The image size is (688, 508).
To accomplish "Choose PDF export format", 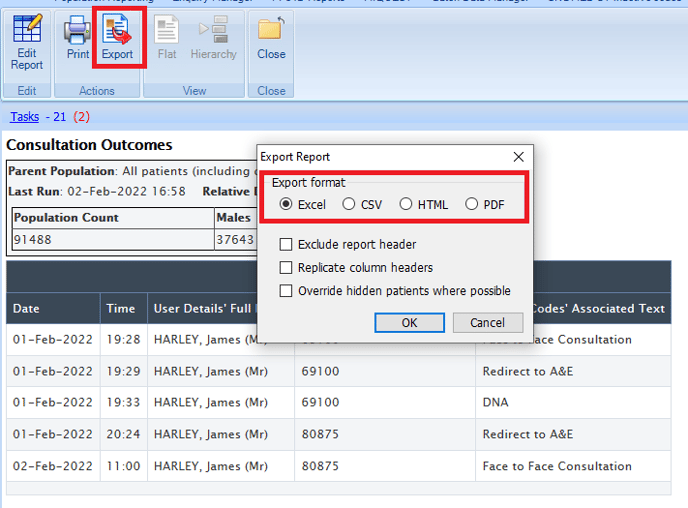I will tap(472, 204).
